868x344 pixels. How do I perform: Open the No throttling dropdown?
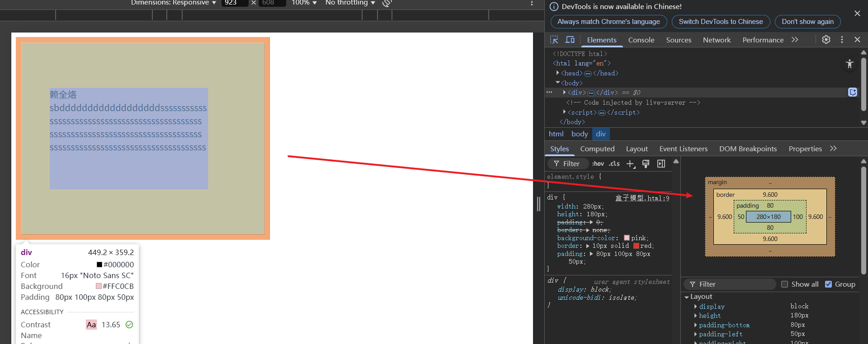tap(350, 3)
